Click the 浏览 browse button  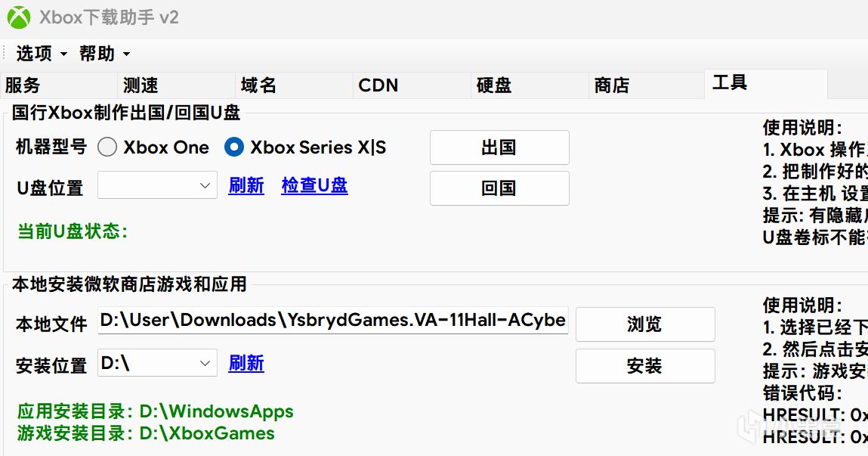pos(644,324)
